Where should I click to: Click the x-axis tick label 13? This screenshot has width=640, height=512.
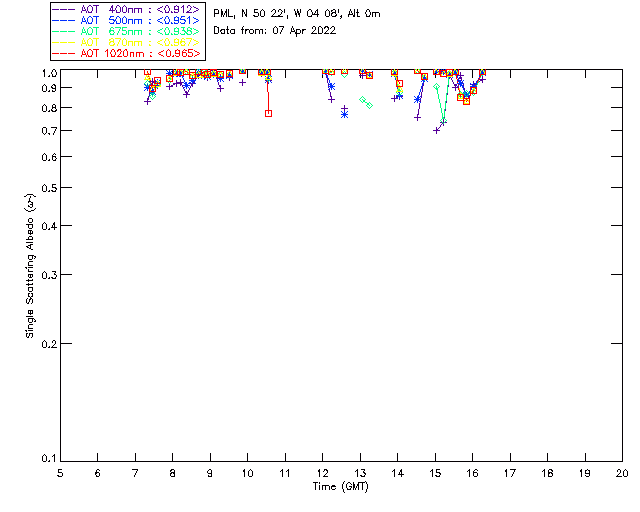[360, 473]
